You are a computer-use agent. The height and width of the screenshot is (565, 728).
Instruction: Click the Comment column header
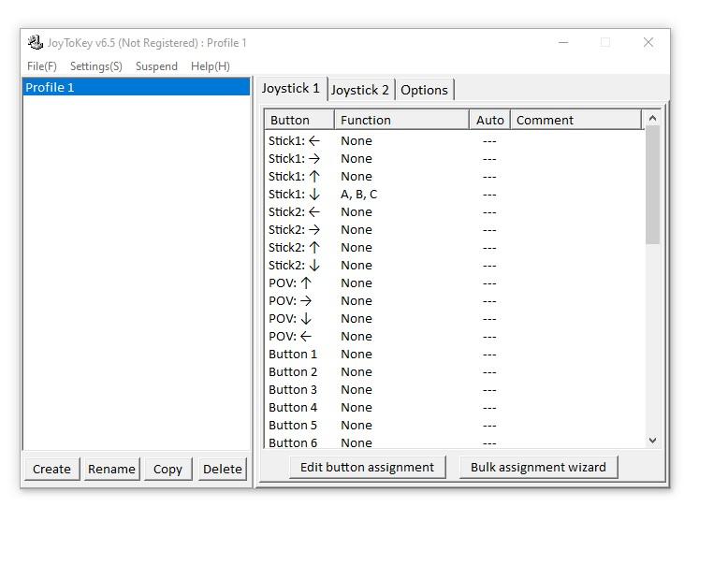click(x=575, y=120)
